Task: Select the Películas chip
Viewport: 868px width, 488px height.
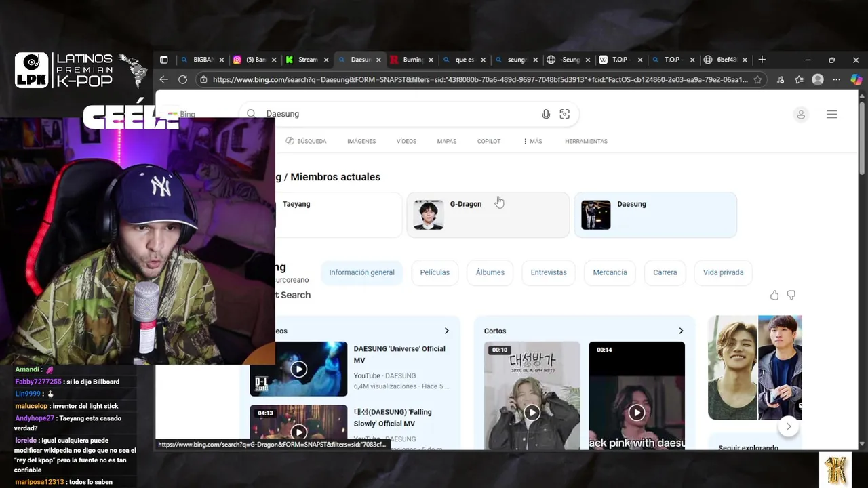Action: coord(435,272)
